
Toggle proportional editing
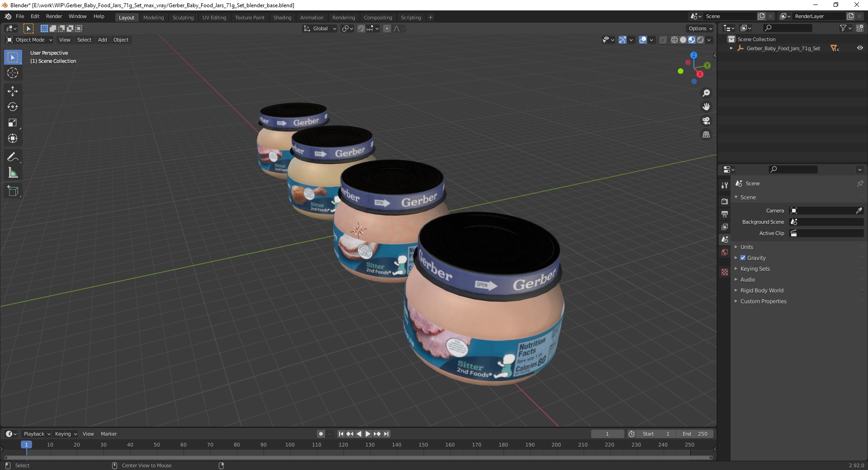[387, 28]
